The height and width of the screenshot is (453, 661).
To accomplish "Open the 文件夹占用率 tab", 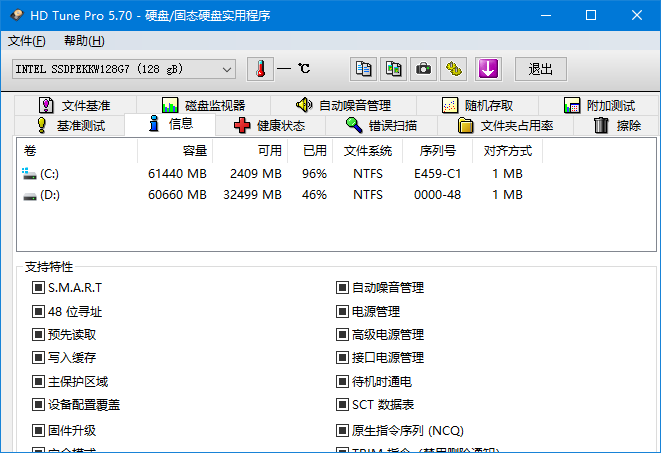I will [x=505, y=126].
